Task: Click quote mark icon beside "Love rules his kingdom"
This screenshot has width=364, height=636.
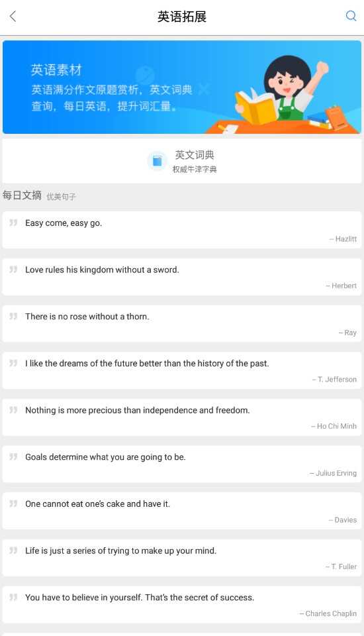Action: coord(13,270)
